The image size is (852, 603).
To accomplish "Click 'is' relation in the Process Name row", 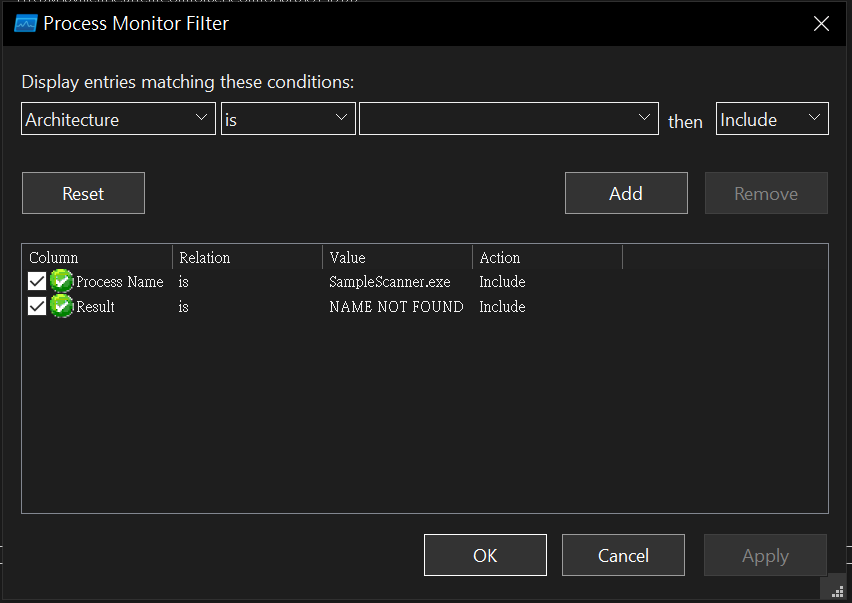I will 184,282.
